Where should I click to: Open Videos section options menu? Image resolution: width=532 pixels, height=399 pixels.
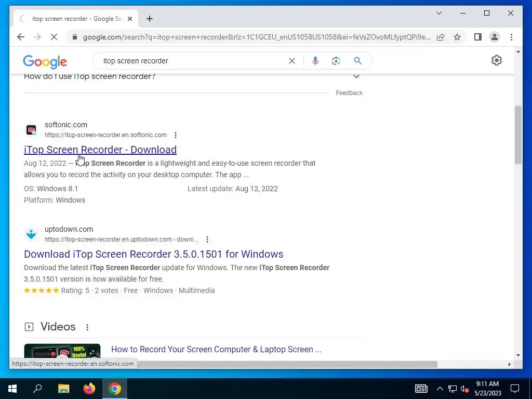point(87,327)
